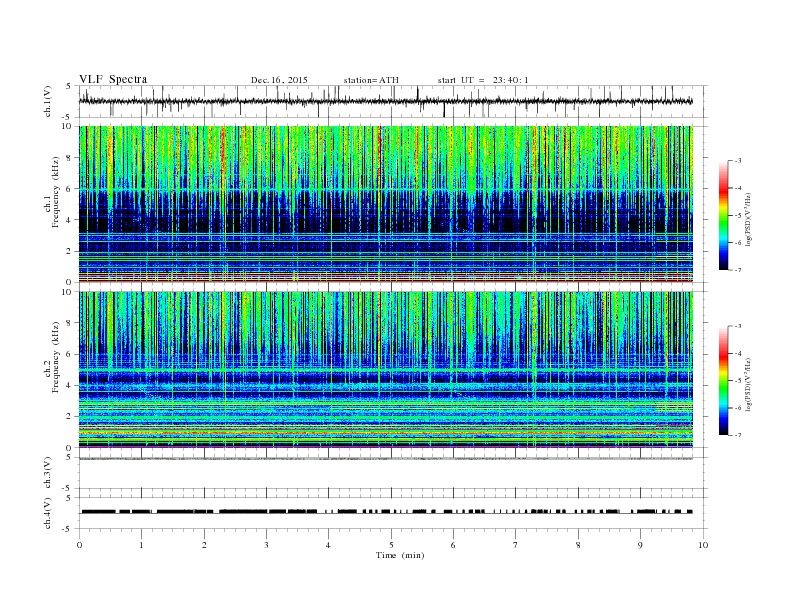Screen dimensions: 792x612
Task: Click time axis tick label "1"
Action: click(x=141, y=545)
